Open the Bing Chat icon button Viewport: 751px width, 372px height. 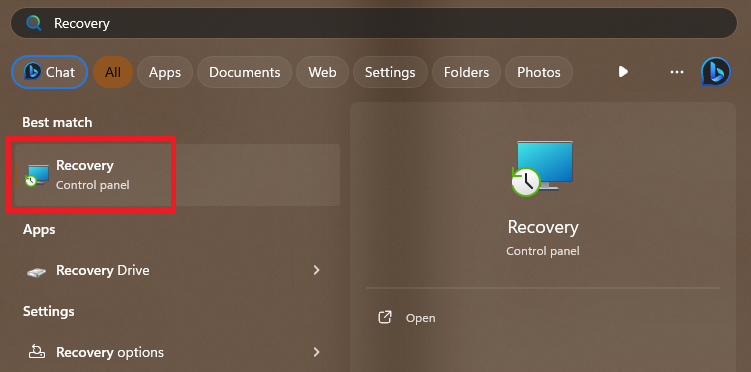[49, 72]
